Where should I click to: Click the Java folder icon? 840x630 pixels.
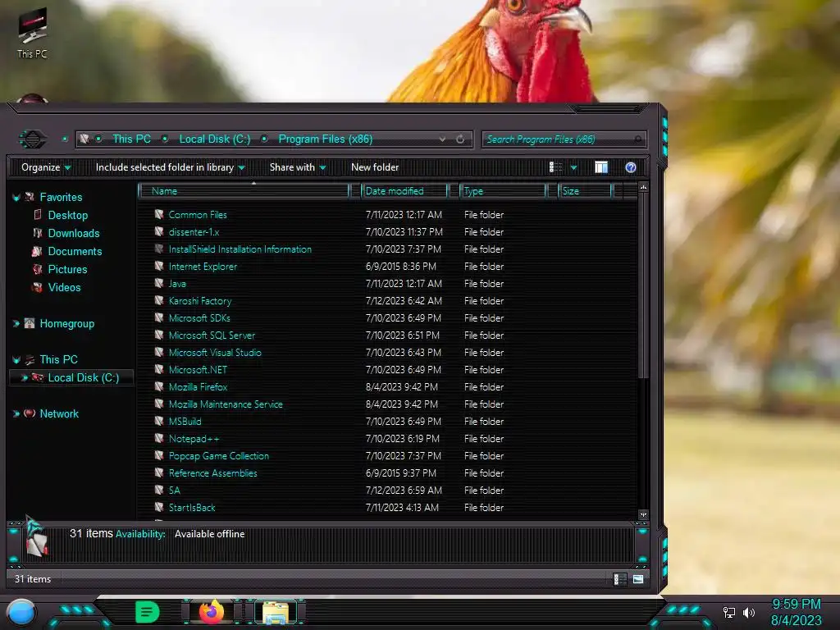[159, 283]
